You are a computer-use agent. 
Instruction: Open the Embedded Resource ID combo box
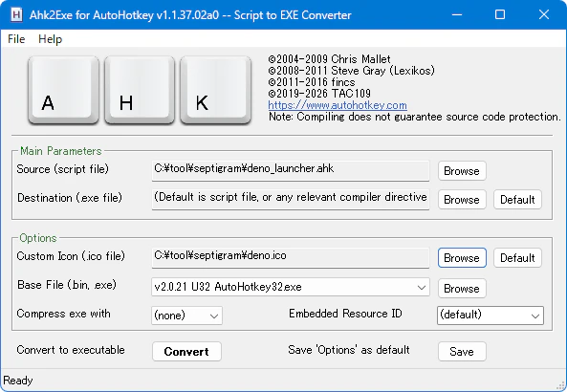point(491,316)
